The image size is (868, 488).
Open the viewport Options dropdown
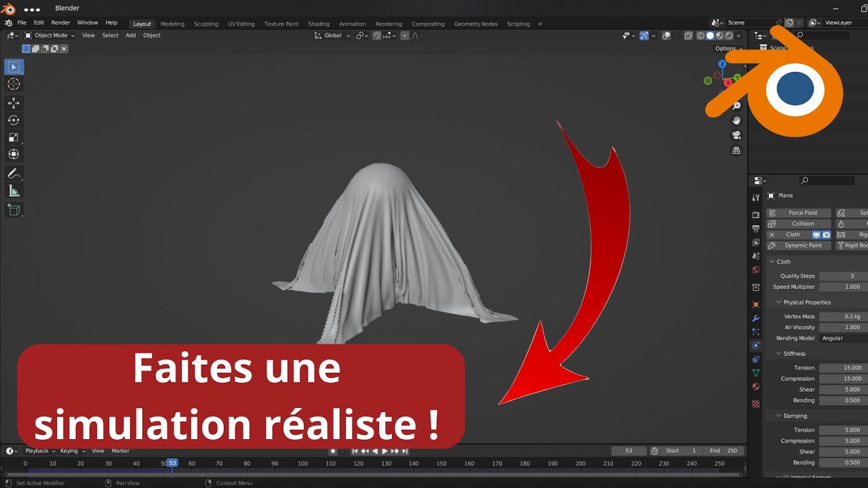tap(729, 48)
